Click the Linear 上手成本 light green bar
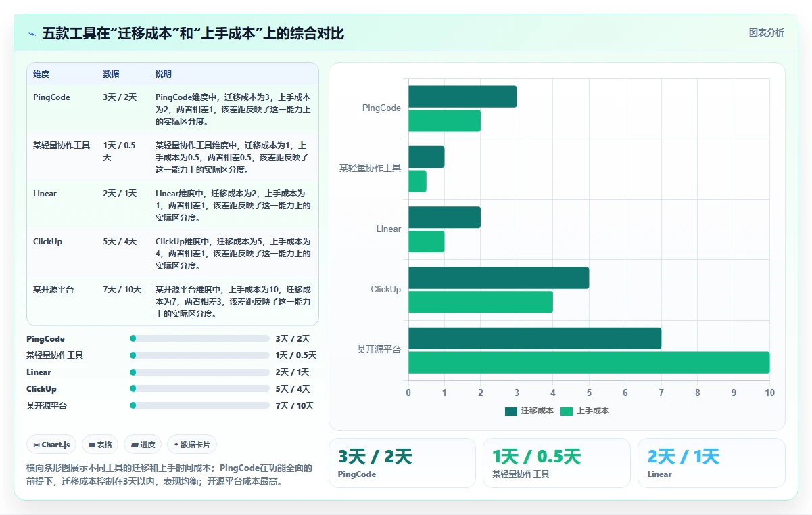Screen dimensions: 812x515 pyautogui.click(x=426, y=242)
